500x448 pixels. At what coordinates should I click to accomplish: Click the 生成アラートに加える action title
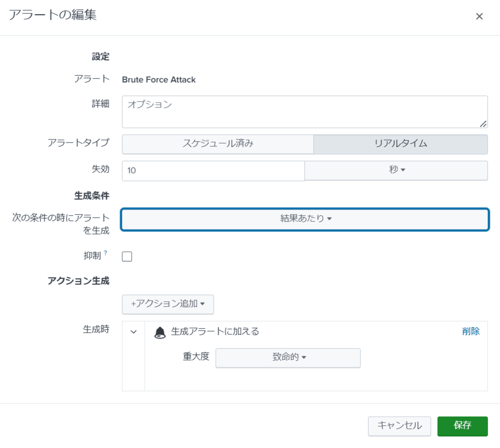[x=215, y=331]
